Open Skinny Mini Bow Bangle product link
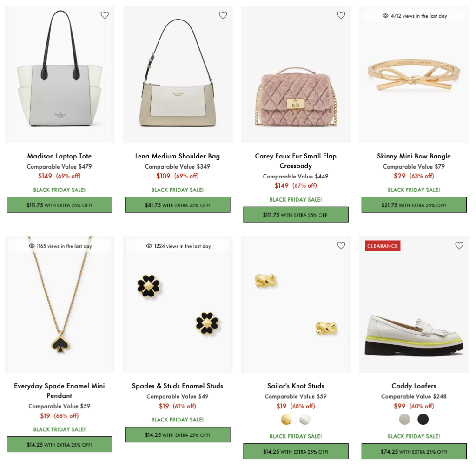 (414, 156)
